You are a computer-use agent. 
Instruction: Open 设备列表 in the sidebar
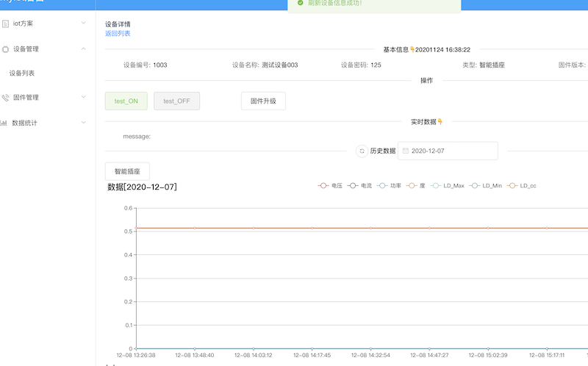22,73
